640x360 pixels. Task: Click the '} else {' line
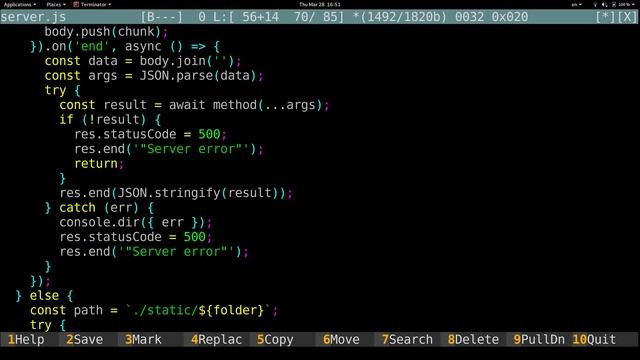(x=44, y=296)
